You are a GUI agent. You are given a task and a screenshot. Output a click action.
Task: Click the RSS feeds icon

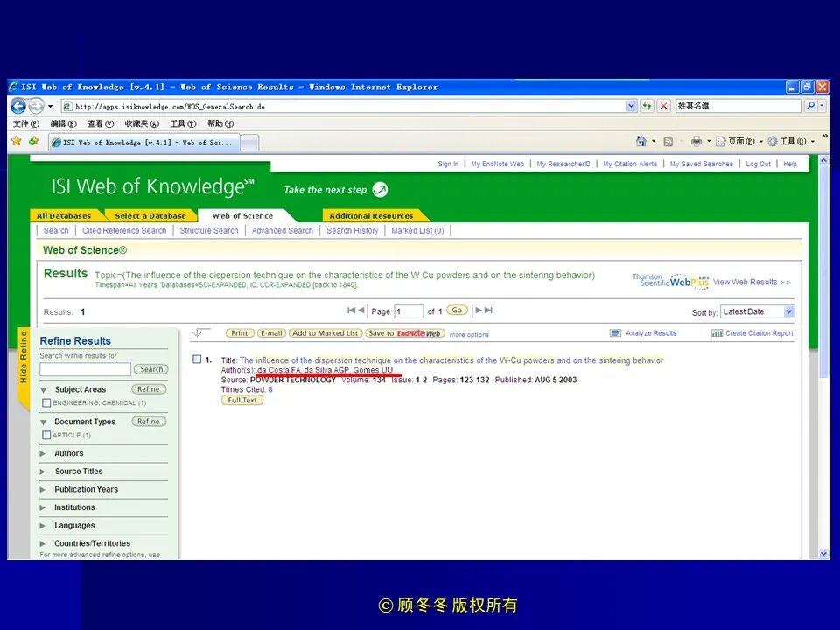(668, 142)
